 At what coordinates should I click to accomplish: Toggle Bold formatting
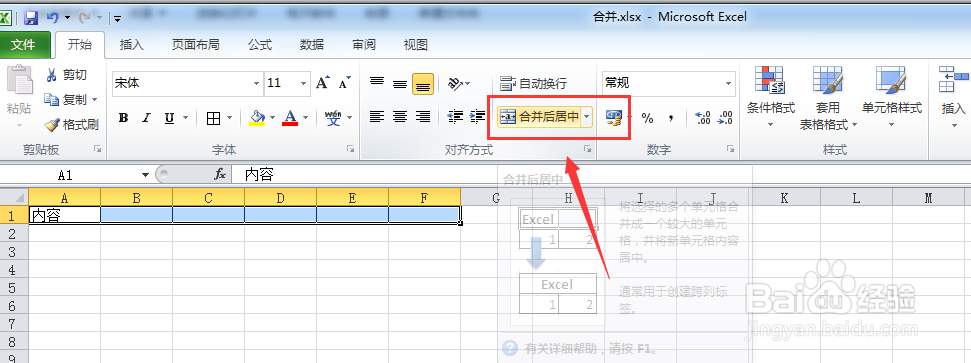tap(123, 118)
